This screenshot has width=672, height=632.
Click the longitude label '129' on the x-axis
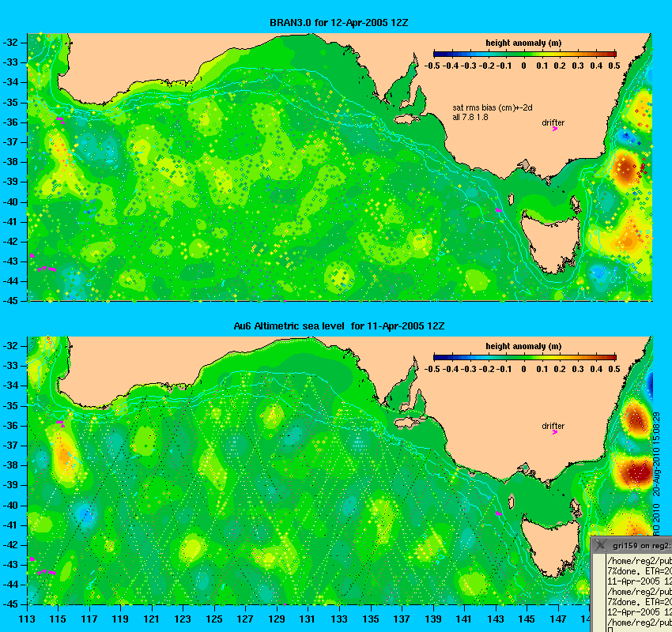click(x=277, y=619)
